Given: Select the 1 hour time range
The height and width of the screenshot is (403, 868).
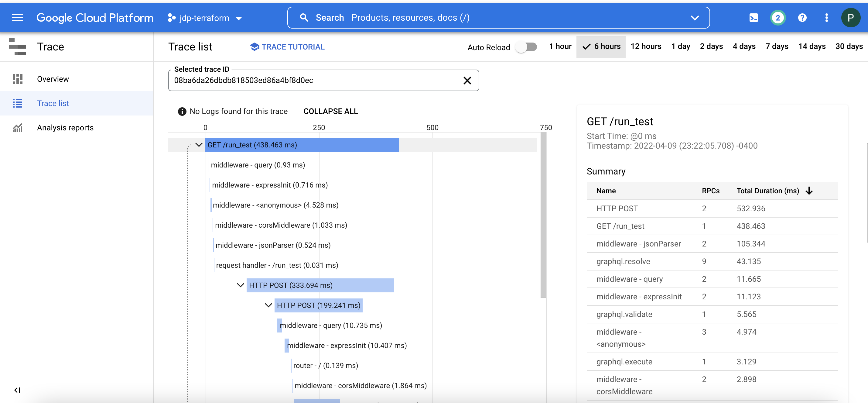Looking at the screenshot, I should click(x=560, y=46).
